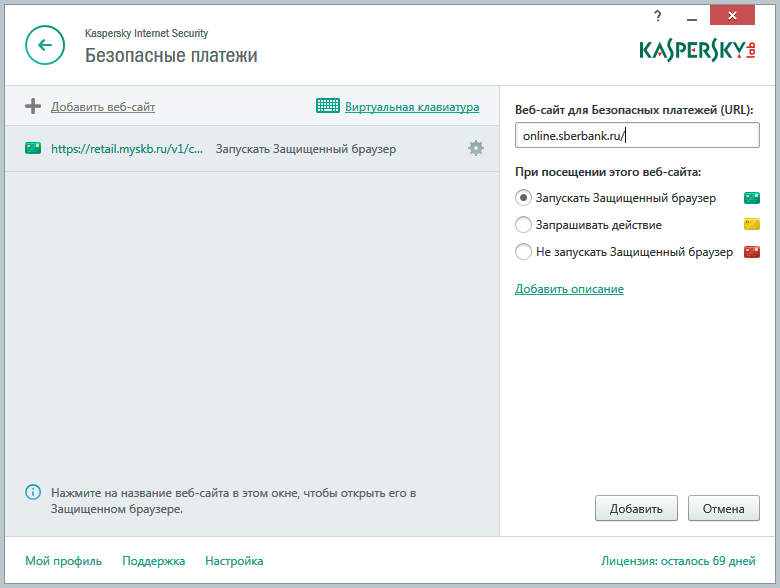Open gear settings for retail.myskb.ru entry
Viewport: 780px width, 588px height.
[476, 148]
